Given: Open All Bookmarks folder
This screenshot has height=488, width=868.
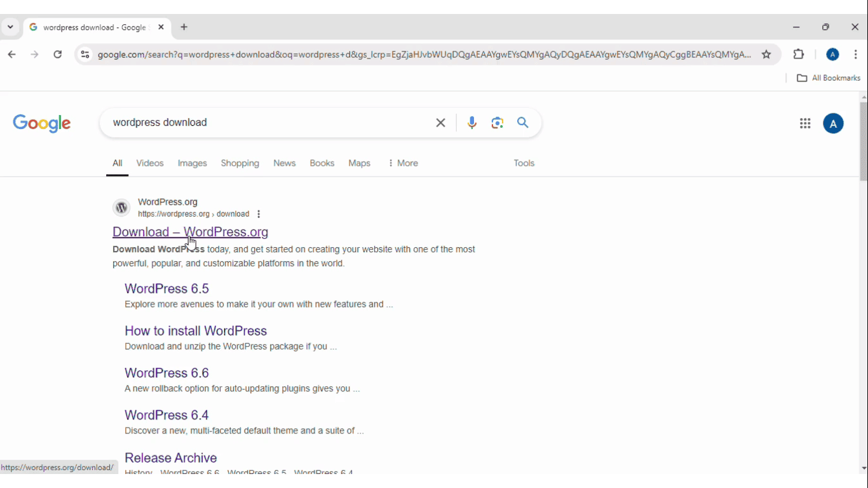Looking at the screenshot, I should [x=829, y=78].
